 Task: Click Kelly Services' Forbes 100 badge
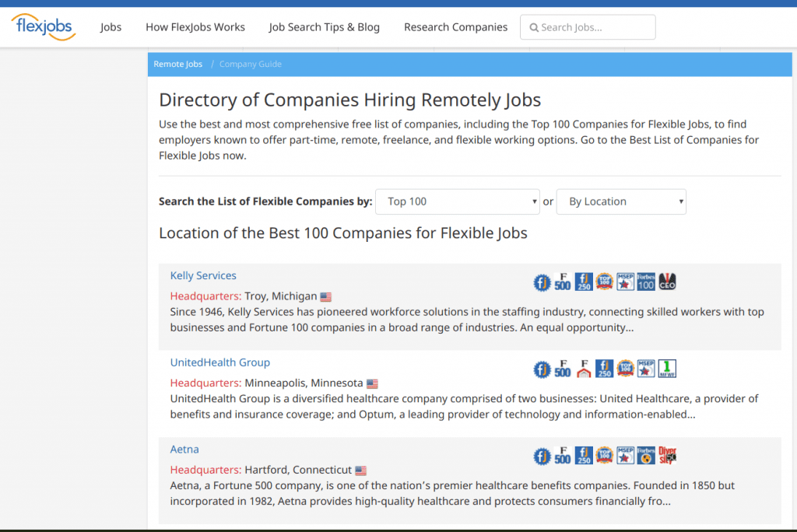[646, 282]
